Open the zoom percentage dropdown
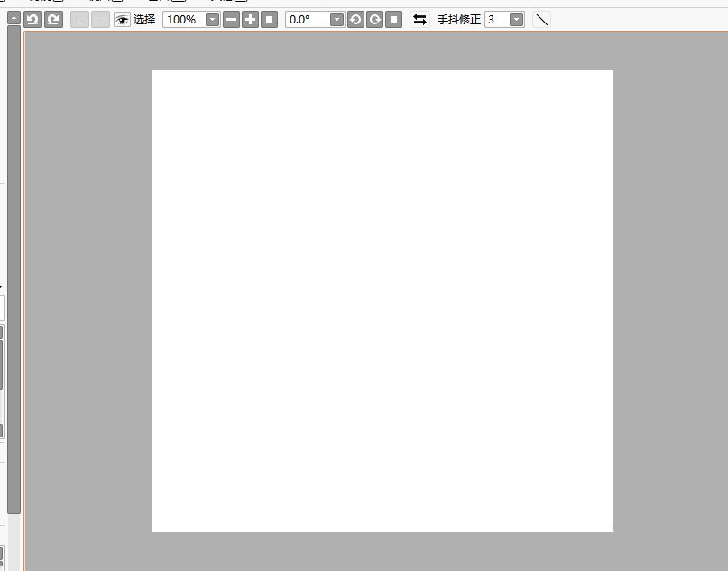The height and width of the screenshot is (571, 728). pyautogui.click(x=212, y=20)
